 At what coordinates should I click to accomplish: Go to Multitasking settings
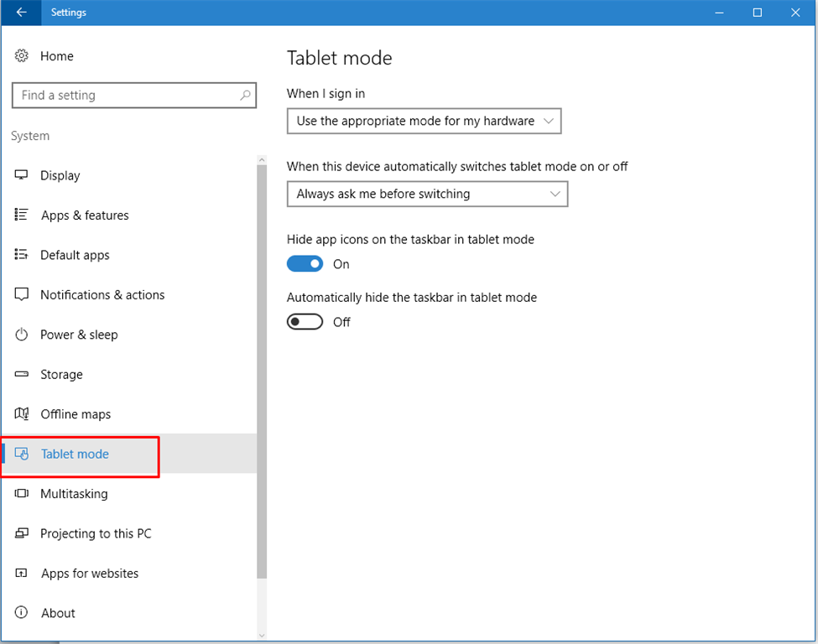click(129, 493)
